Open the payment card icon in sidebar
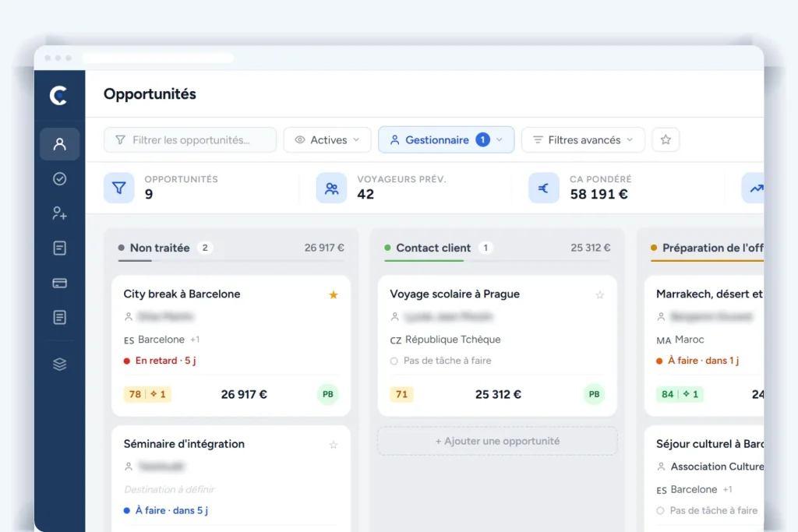The height and width of the screenshot is (532, 798). click(59, 283)
